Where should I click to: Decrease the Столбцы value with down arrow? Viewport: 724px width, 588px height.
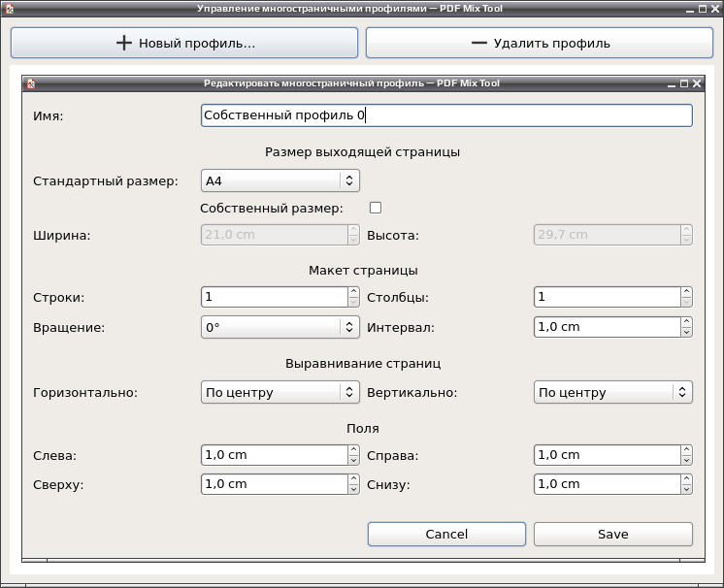click(x=686, y=302)
